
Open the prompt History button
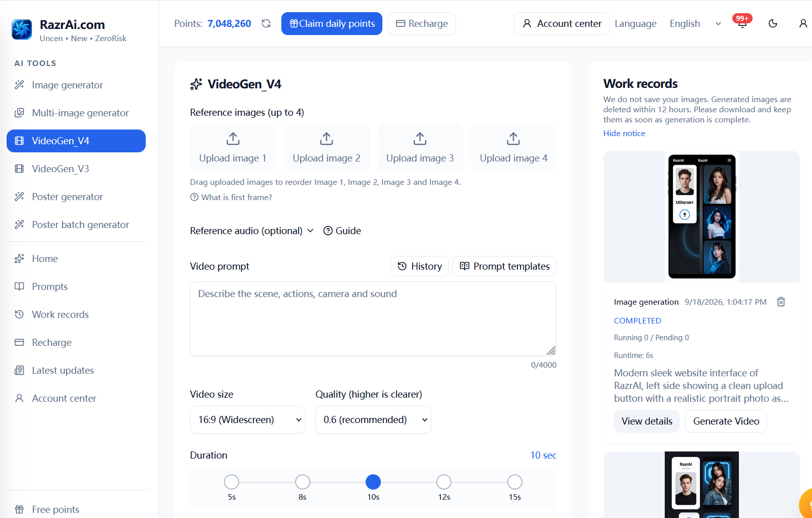tap(419, 266)
